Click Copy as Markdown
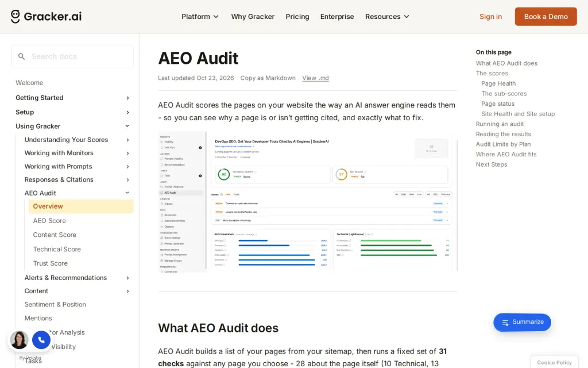This screenshot has height=368, width=588. coord(268,78)
